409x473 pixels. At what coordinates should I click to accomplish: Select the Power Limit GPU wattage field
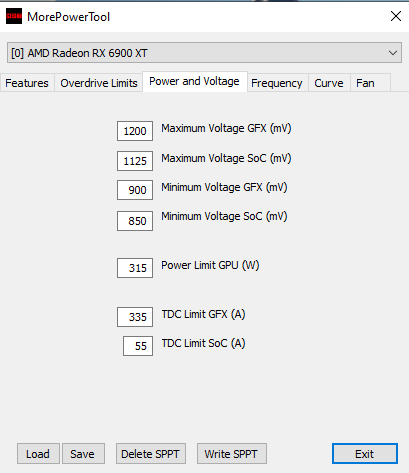(x=135, y=268)
